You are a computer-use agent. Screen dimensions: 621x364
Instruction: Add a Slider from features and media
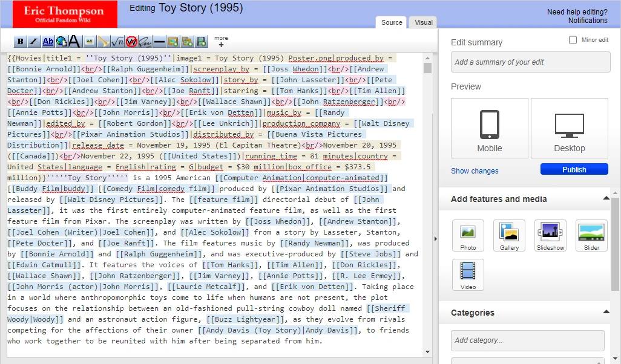(592, 235)
